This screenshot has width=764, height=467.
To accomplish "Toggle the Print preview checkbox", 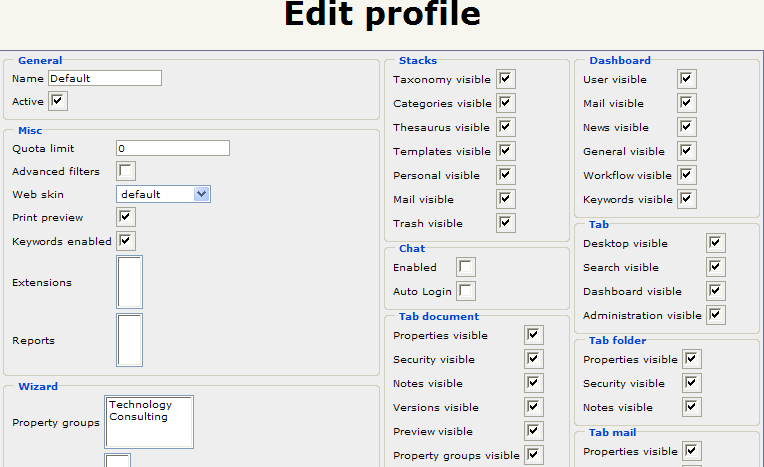I will (126, 217).
